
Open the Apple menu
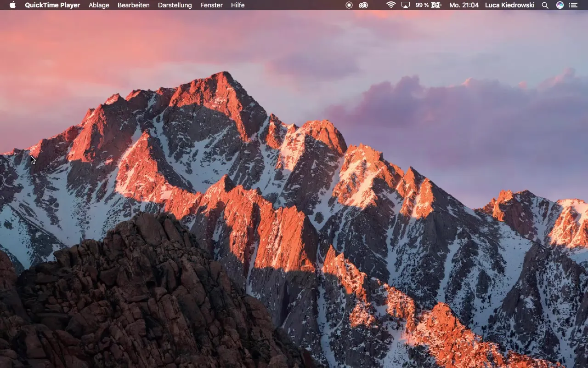point(12,5)
